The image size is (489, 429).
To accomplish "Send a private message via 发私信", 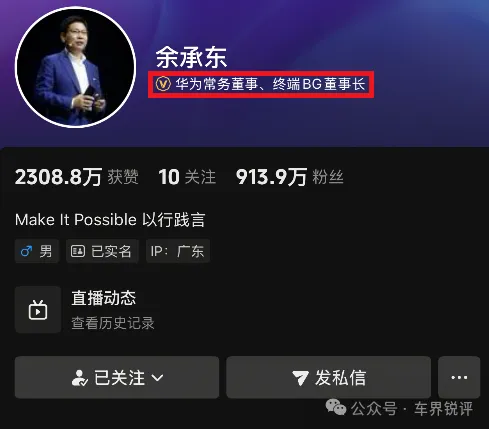I will [328, 377].
